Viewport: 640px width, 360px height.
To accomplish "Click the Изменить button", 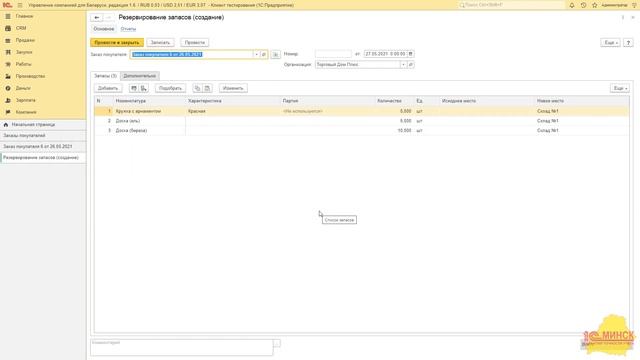I will click(x=233, y=88).
